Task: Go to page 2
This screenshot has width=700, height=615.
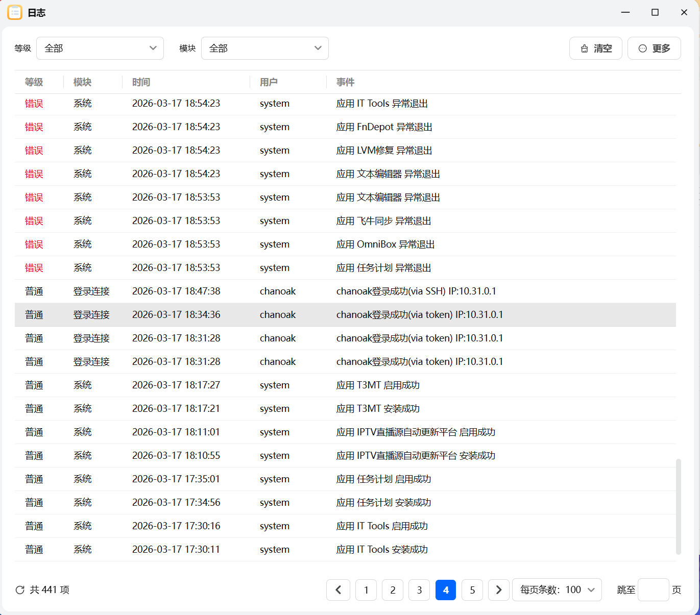Action: point(393,590)
